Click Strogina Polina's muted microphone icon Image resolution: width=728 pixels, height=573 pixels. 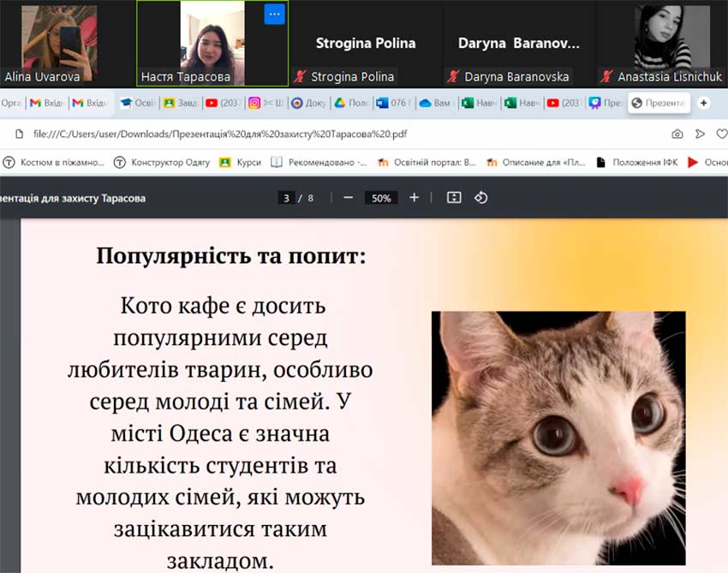pos(300,77)
